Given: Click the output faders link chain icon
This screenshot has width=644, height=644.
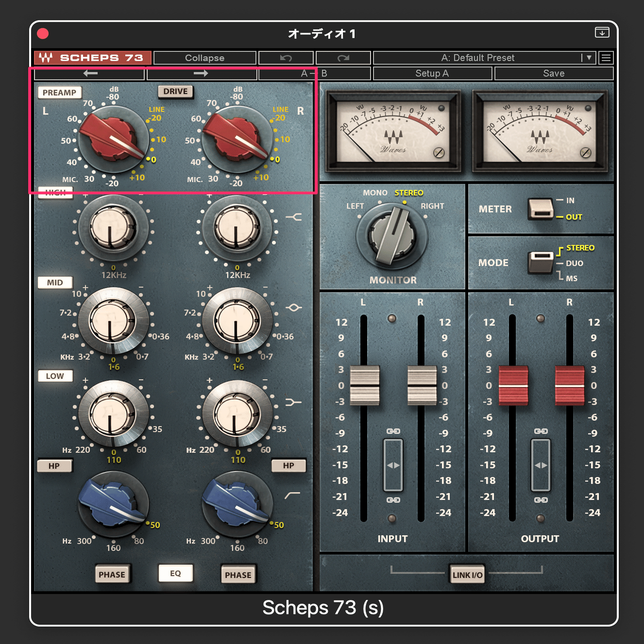Looking at the screenshot, I should [x=541, y=432].
